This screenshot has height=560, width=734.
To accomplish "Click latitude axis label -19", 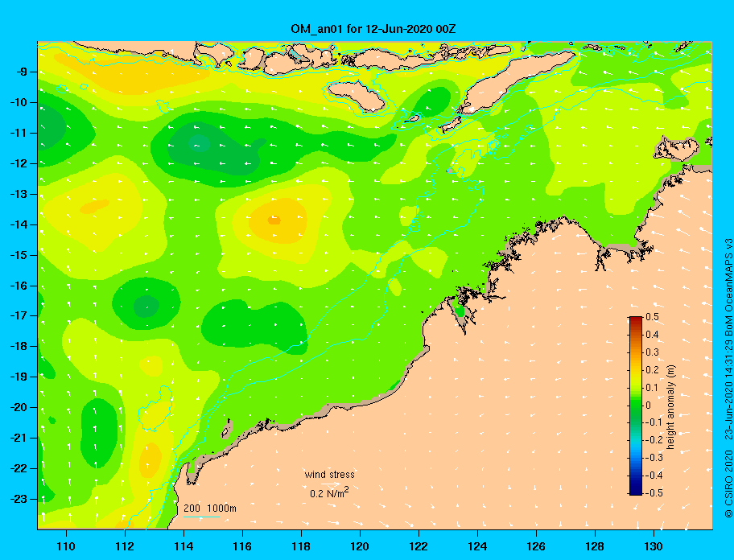I will tap(21, 377).
